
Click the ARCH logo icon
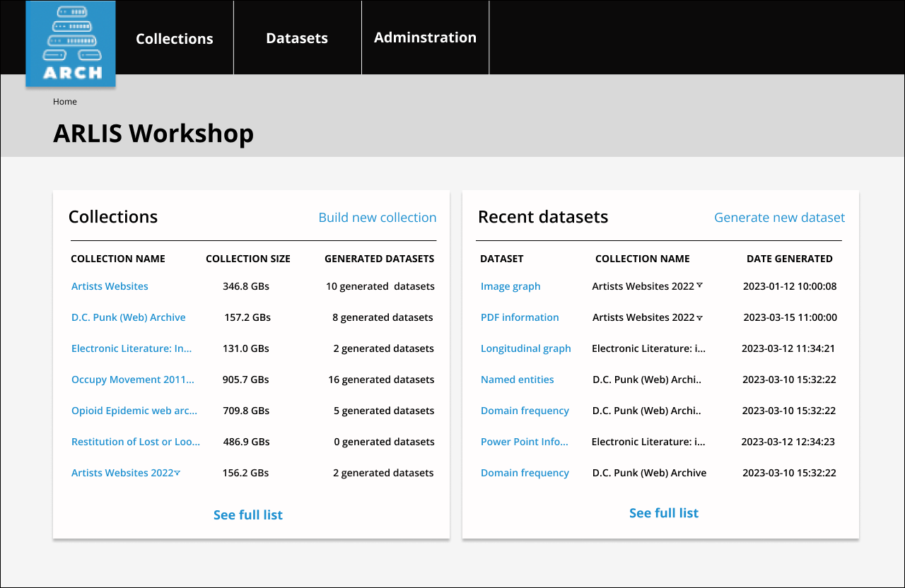point(71,44)
